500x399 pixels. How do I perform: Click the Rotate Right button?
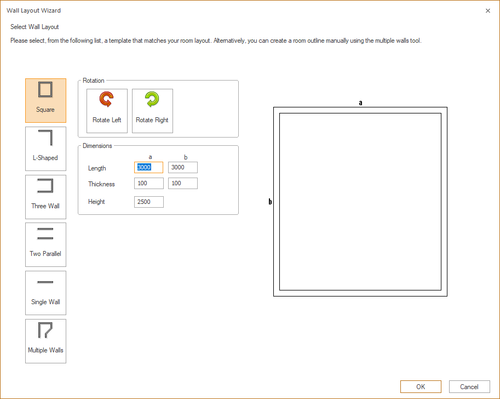coord(152,111)
